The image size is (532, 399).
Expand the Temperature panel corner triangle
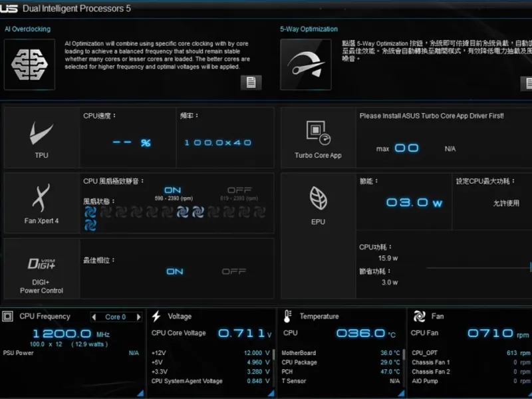click(x=402, y=393)
